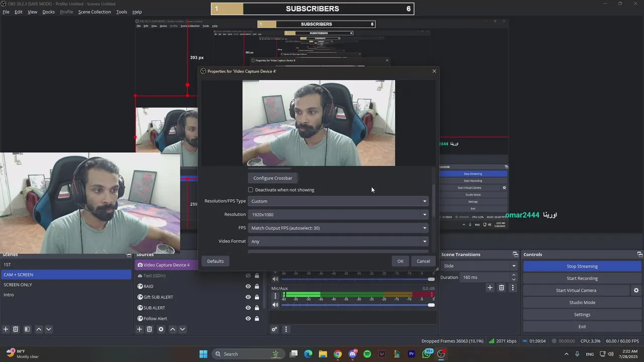Show hidden system tray icons chevron
Viewport: 644px width, 362px height.
pos(566,354)
